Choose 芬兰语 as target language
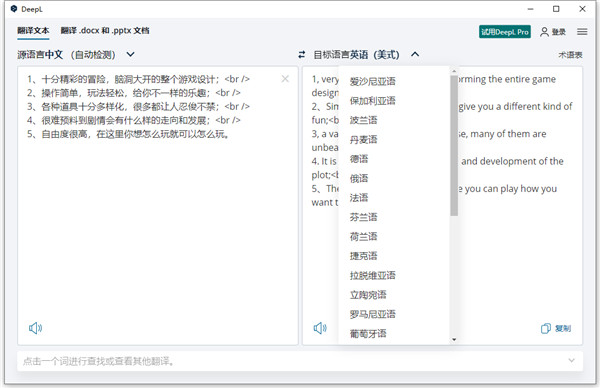The height and width of the screenshot is (388, 600). click(x=364, y=217)
